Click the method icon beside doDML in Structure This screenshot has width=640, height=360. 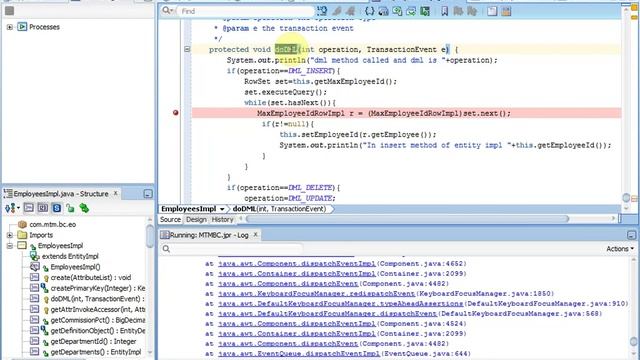[x=34, y=299]
